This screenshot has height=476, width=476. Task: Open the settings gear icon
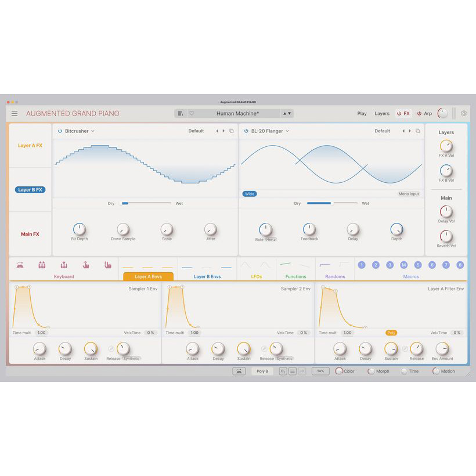464,113
